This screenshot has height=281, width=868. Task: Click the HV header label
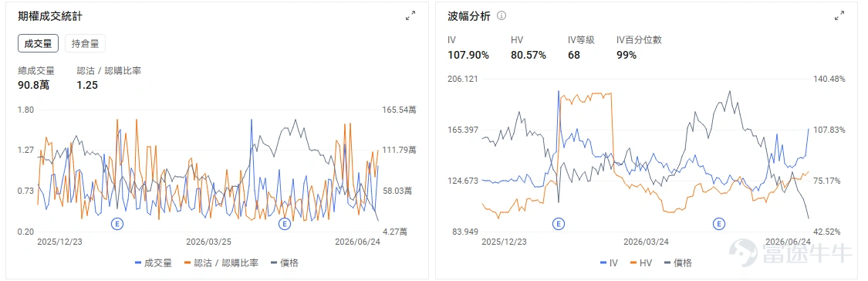tap(516, 40)
